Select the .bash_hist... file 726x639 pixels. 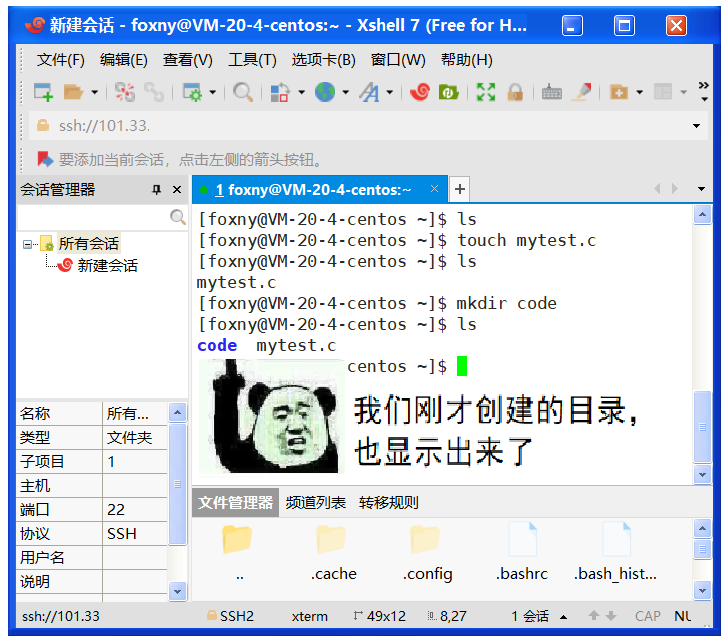coord(615,551)
